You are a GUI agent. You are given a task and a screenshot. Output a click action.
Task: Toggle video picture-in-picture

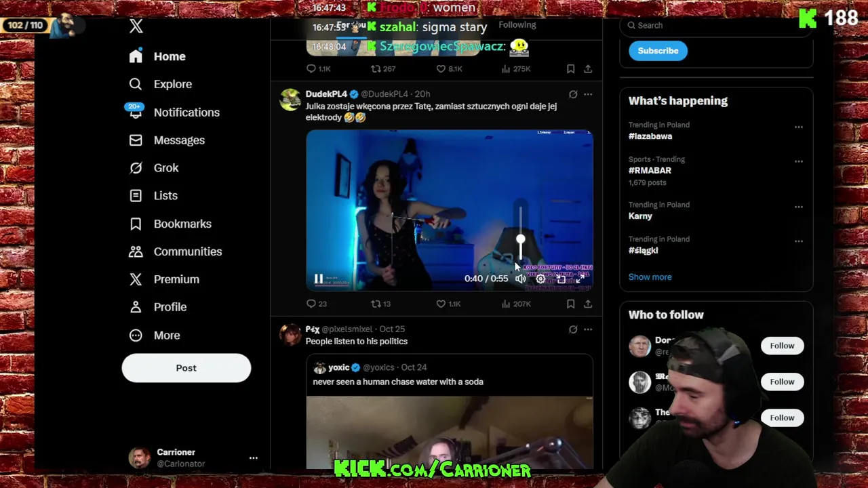(561, 279)
